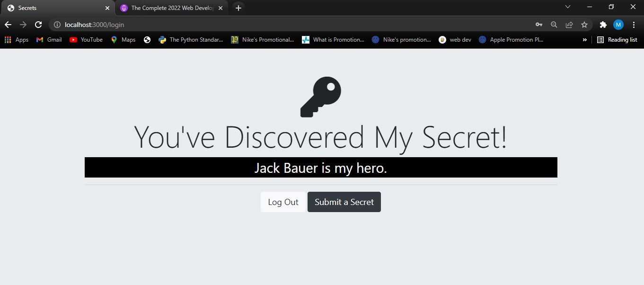644x285 pixels.
Task: Click the Log Out button
Action: click(282, 202)
